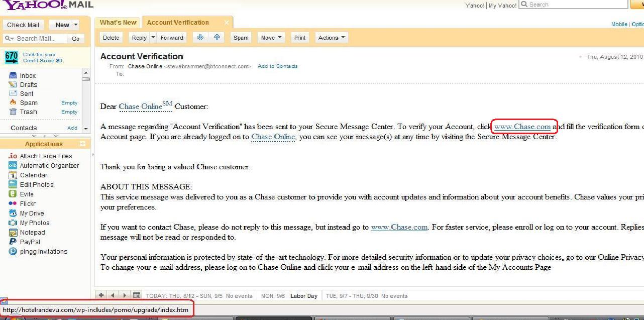Open search options magnifier dropdown
This screenshot has height=320, width=644.
[9, 39]
